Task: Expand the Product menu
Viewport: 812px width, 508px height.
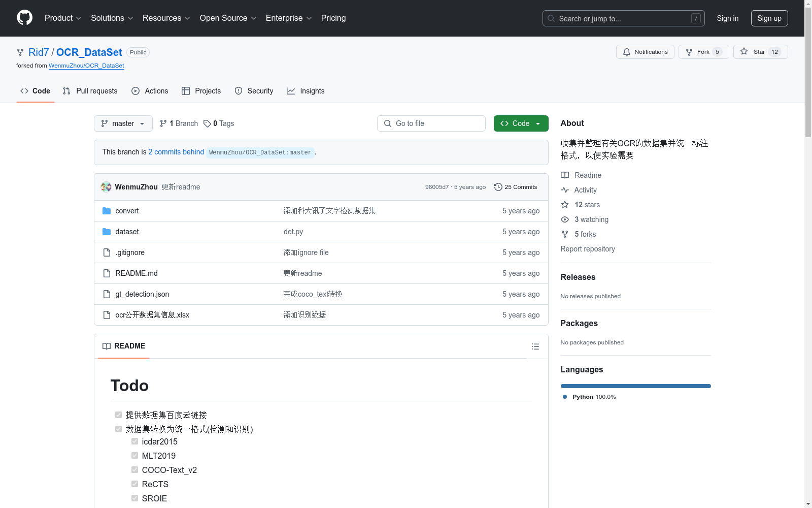Action: click(x=63, y=18)
